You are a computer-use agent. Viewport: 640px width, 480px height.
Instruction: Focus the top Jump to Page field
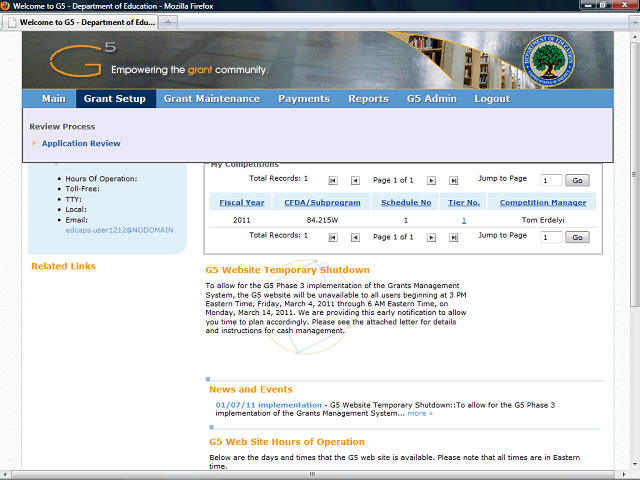(551, 180)
